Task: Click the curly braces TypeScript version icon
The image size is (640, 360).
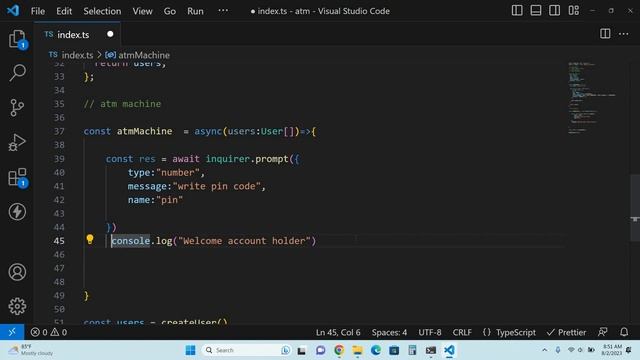Action: coord(487,332)
